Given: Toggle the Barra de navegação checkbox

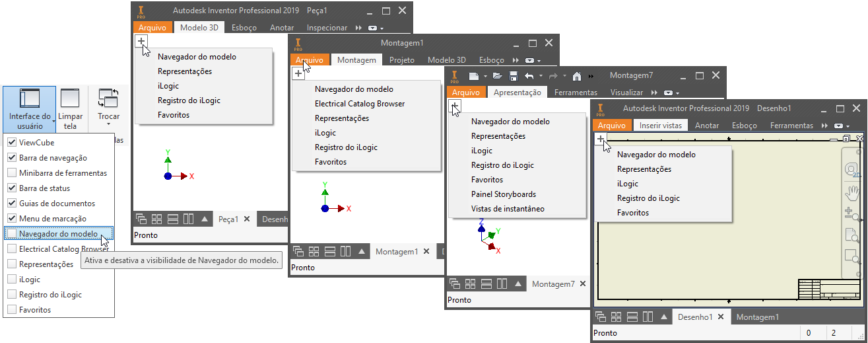Looking at the screenshot, I should [12, 158].
